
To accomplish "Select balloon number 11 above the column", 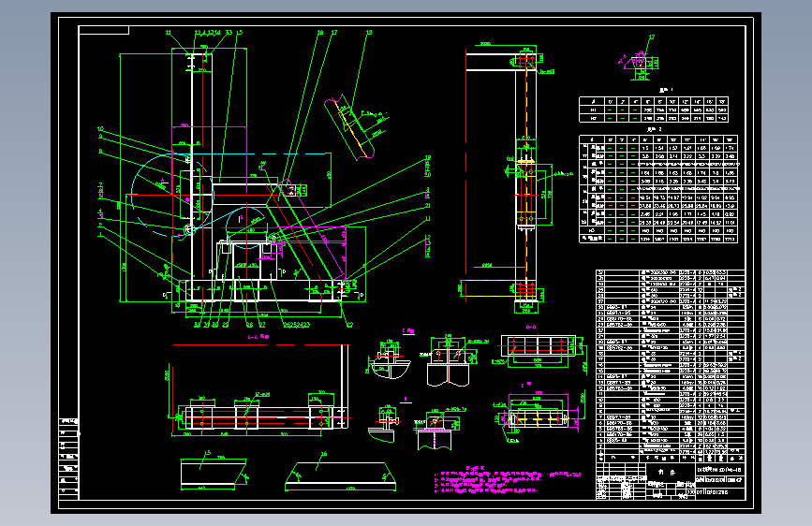I will [x=169, y=33].
